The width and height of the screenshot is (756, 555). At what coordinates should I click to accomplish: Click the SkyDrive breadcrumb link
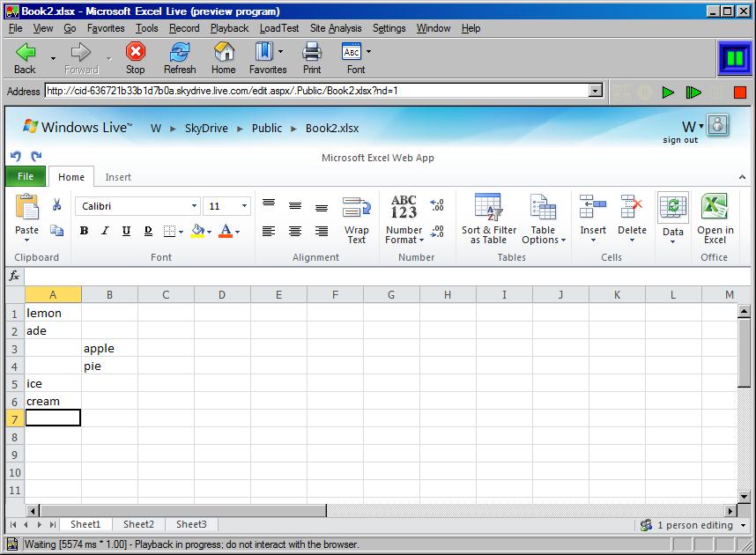coord(206,129)
